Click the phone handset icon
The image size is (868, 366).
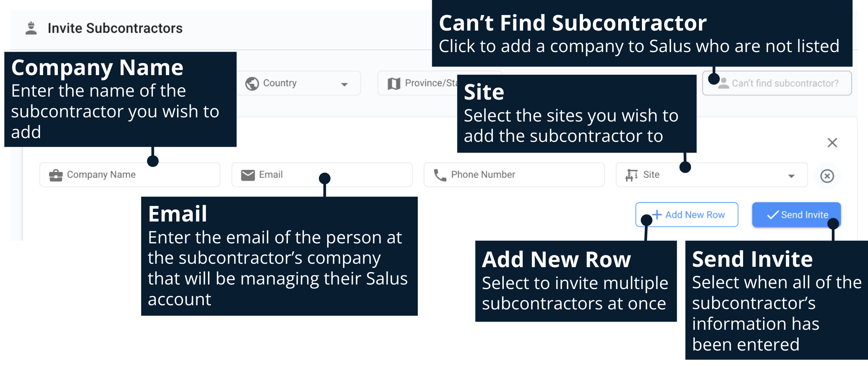[x=440, y=175]
